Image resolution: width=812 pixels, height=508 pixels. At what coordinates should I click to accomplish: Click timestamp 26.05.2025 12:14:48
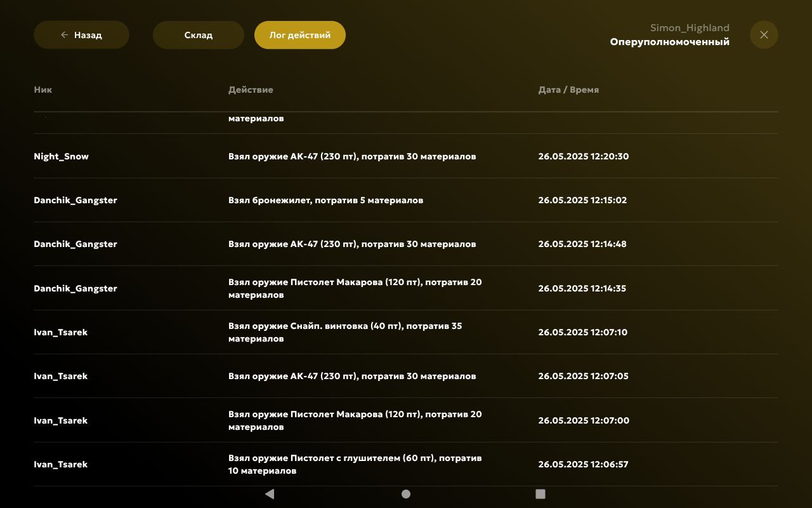point(582,244)
